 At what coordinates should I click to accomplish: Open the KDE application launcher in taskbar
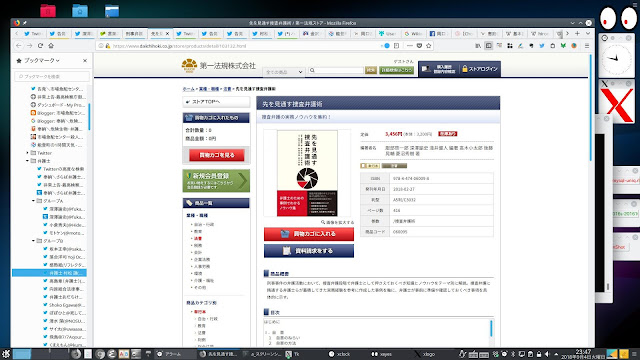pyautogui.click(x=5, y=354)
